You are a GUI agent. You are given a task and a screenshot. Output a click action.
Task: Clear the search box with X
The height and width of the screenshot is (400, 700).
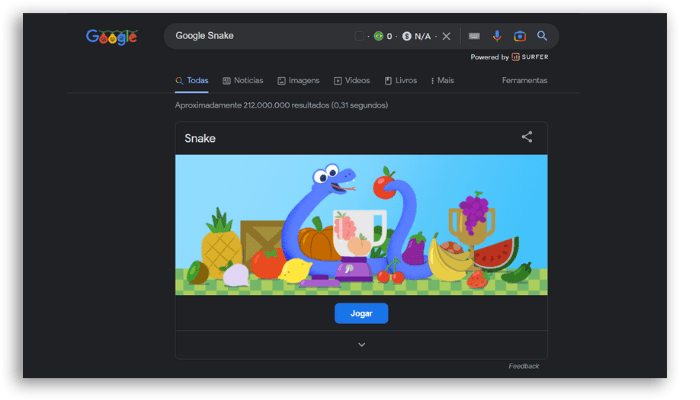[x=446, y=36]
